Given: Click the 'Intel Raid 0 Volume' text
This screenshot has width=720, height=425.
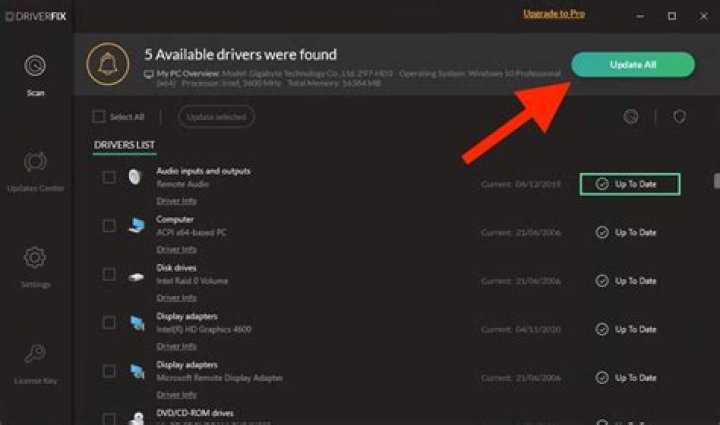Looking at the screenshot, I should tap(192, 281).
